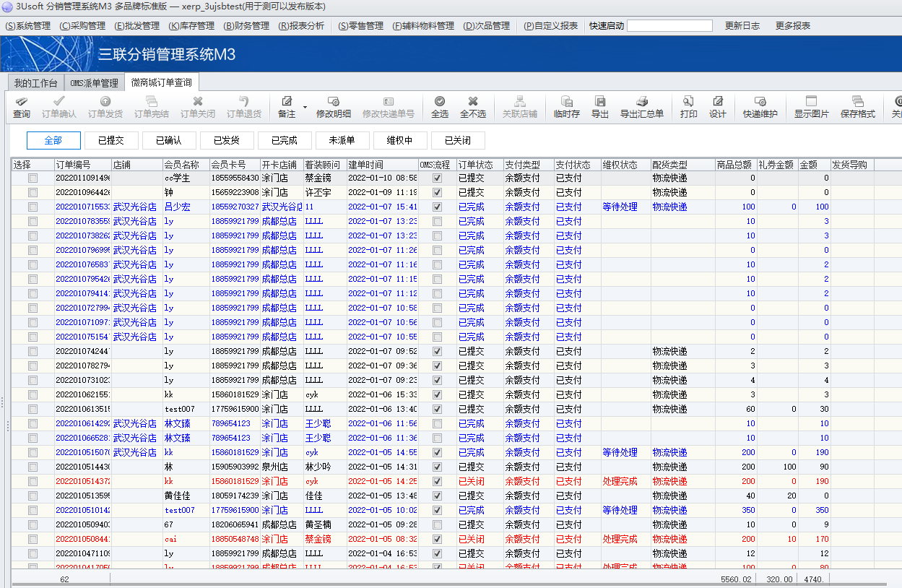Click the 全选 select-all icon
This screenshot has width=902, height=588.
point(439,107)
